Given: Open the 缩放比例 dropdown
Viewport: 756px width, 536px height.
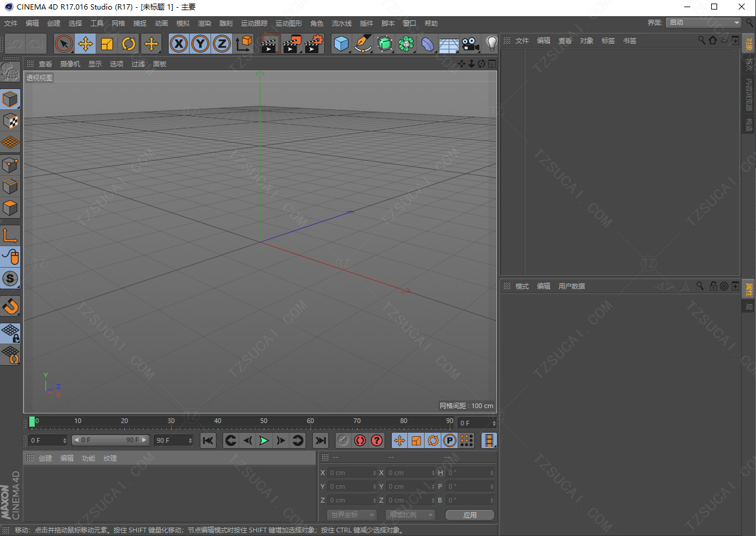Looking at the screenshot, I should 410,514.
